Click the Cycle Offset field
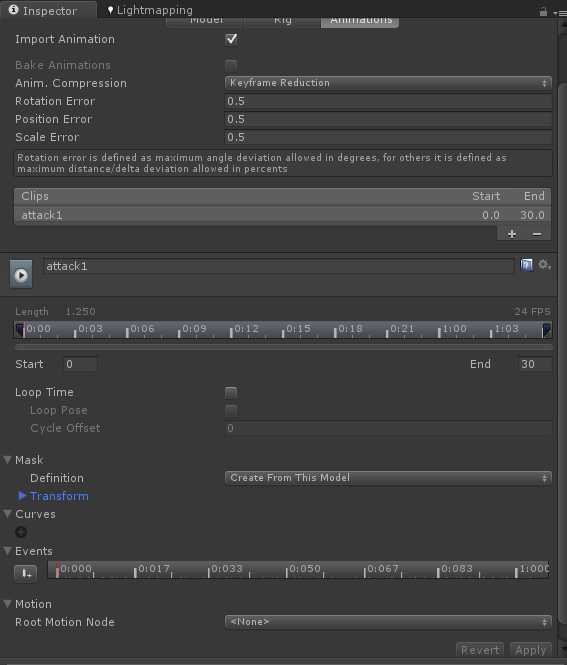 388,428
